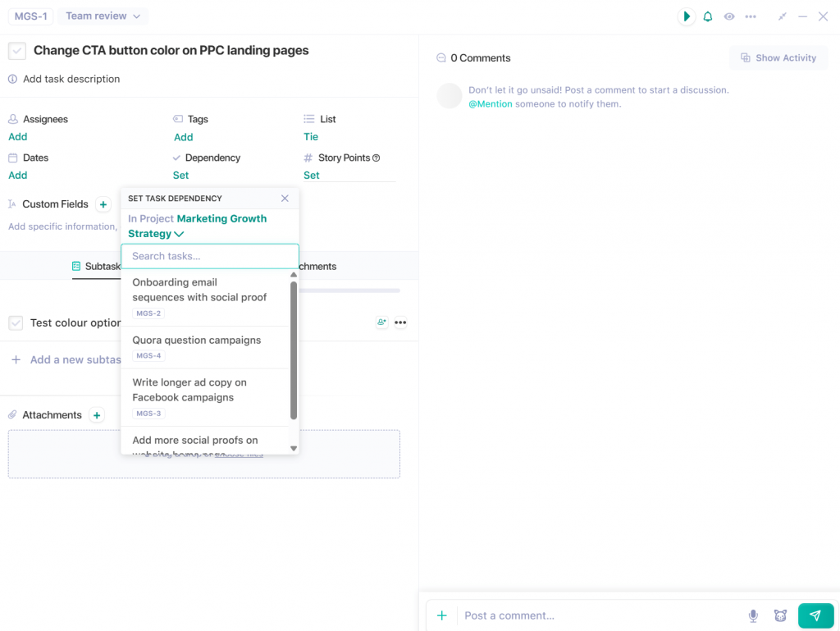Click the dependency list scroll down arrow
The height and width of the screenshot is (631, 840).
294,448
